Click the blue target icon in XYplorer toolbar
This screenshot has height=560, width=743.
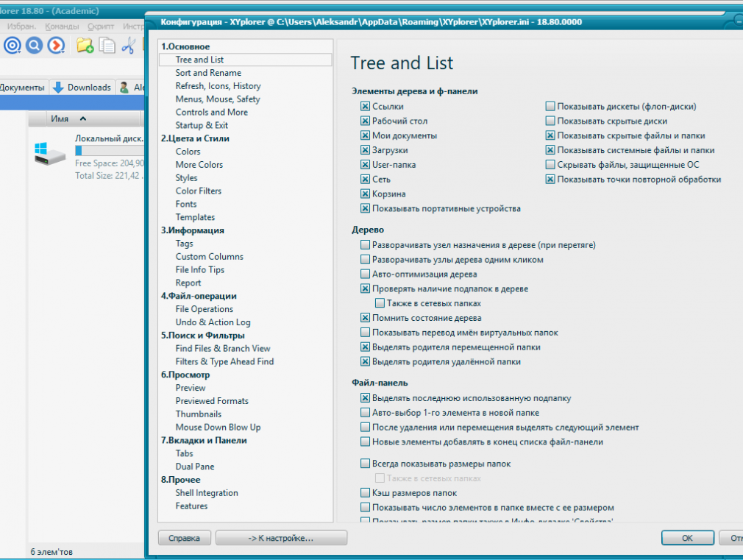(13, 46)
